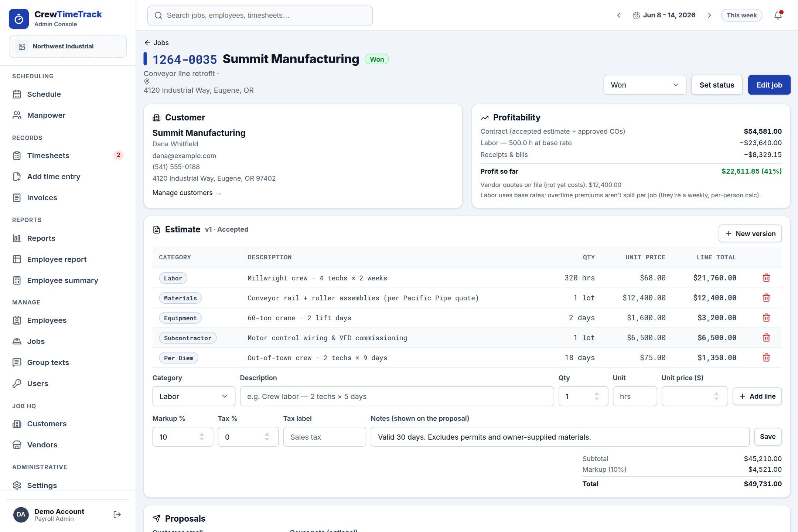Click the This week button

[x=741, y=15]
